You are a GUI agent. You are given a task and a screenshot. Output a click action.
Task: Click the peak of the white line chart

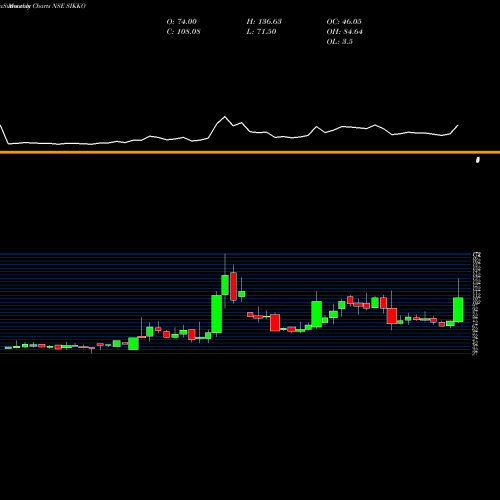(225, 117)
